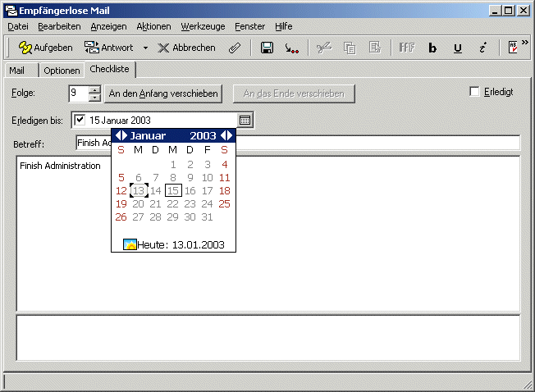The width and height of the screenshot is (535, 392).
Task: Click An das Ende verschieben button
Action: (x=294, y=93)
